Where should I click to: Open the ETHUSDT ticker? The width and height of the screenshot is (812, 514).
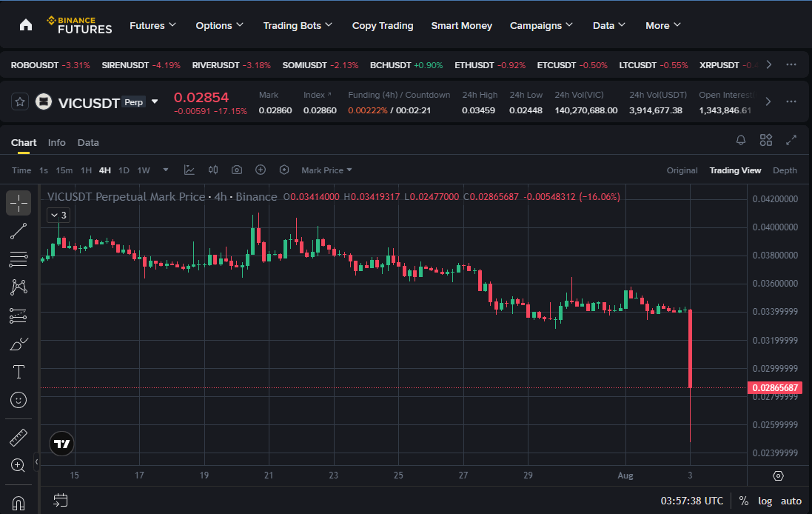[490, 64]
